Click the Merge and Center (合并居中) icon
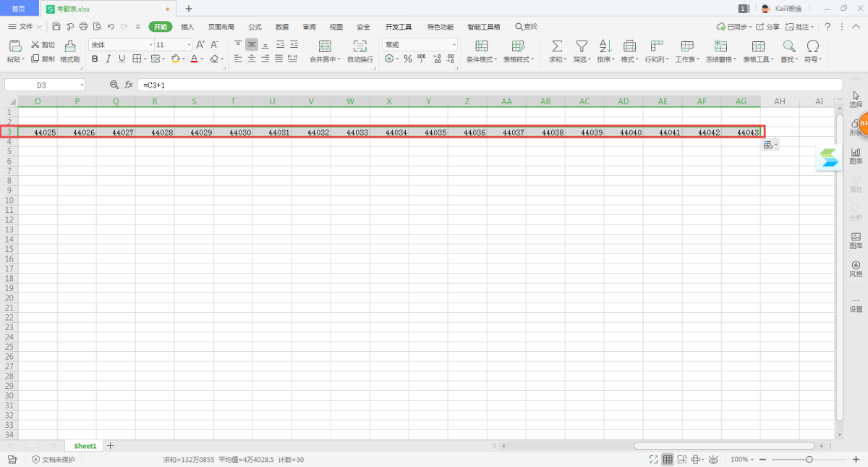The width and height of the screenshot is (868, 467). point(325,47)
